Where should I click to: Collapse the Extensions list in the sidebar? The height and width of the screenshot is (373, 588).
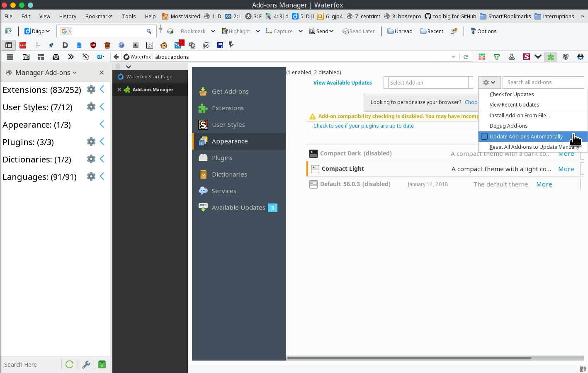click(x=102, y=89)
